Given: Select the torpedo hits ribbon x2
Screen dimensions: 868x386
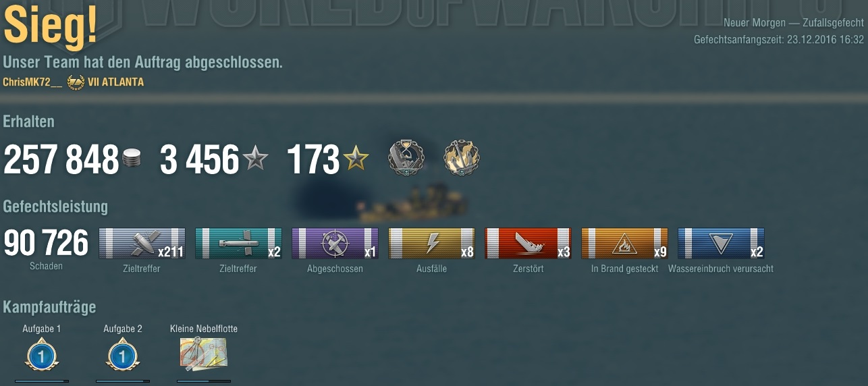Looking at the screenshot, I should [239, 243].
